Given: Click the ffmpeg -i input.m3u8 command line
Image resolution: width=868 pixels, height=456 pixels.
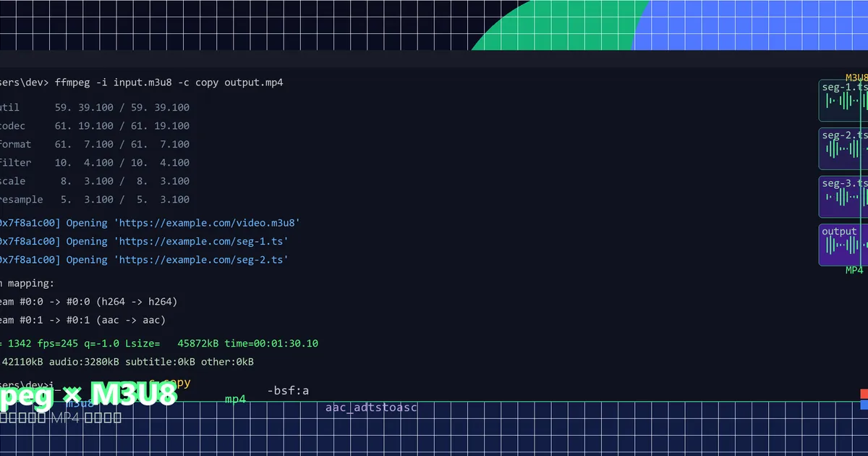Looking at the screenshot, I should point(141,83).
